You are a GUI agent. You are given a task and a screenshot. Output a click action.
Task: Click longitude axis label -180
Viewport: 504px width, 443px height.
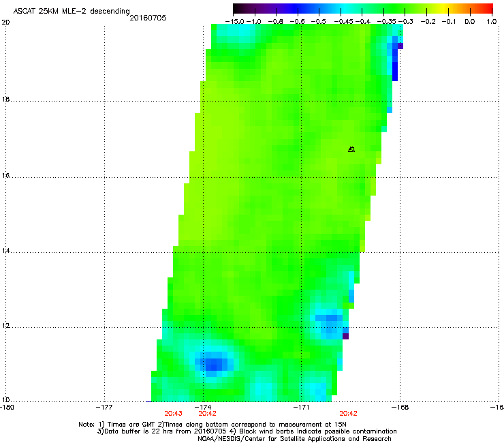(7, 408)
